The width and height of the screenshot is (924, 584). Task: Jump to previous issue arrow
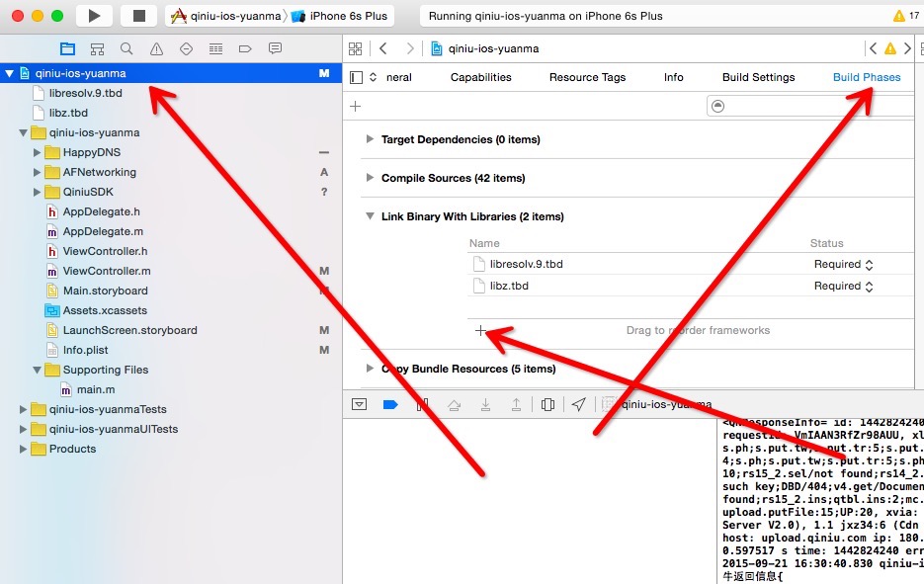pyautogui.click(x=874, y=48)
